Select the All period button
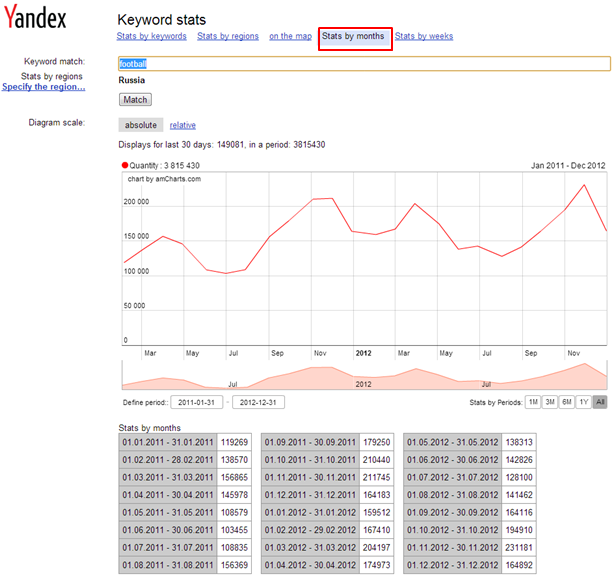Viewport: 616px width, 580px height. point(599,402)
